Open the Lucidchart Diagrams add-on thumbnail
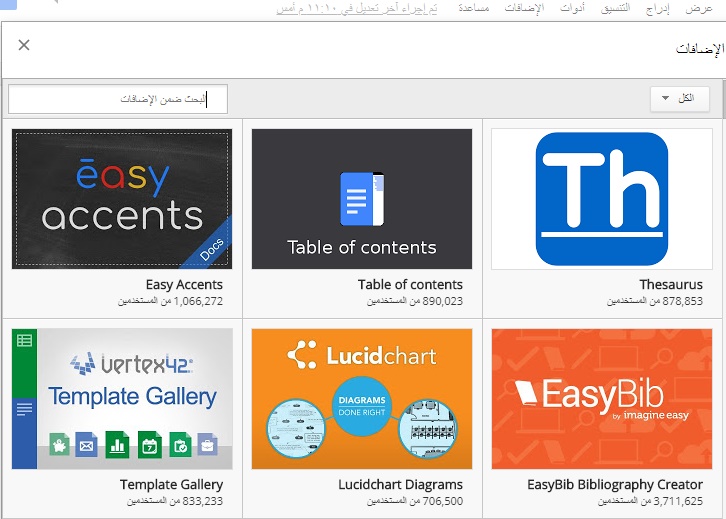 point(362,399)
